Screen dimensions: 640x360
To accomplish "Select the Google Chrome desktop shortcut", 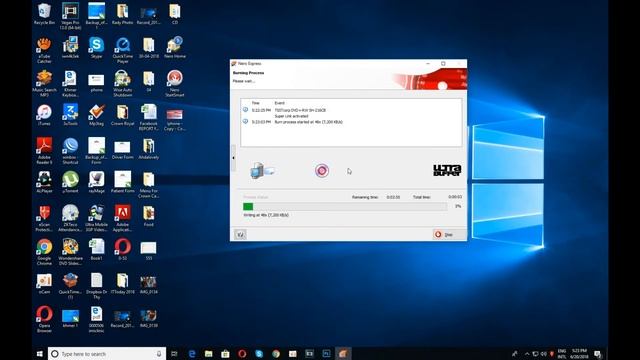I will (x=44, y=252).
